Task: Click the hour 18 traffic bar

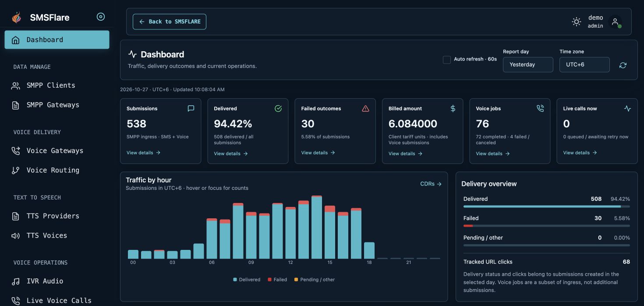Action: tap(369, 250)
